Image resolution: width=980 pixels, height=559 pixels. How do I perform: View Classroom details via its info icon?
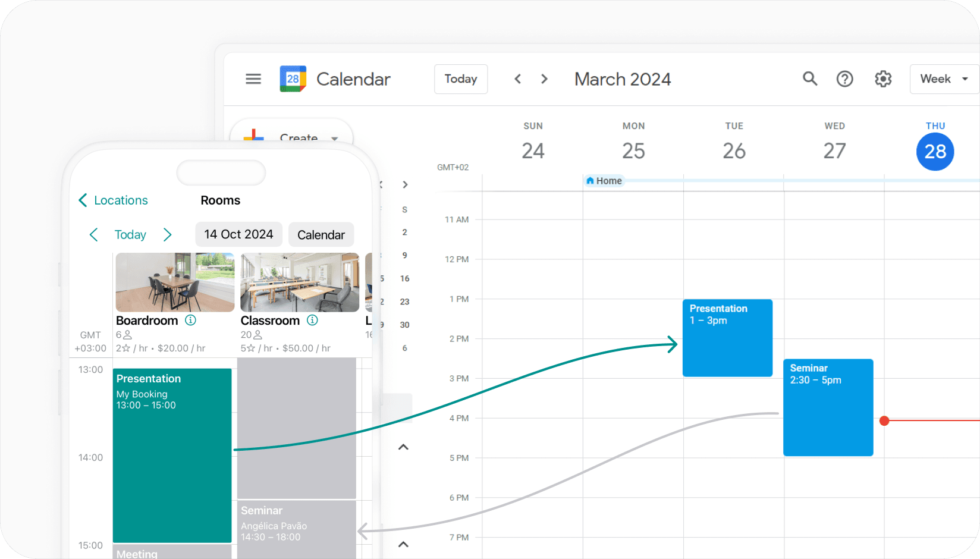click(312, 320)
